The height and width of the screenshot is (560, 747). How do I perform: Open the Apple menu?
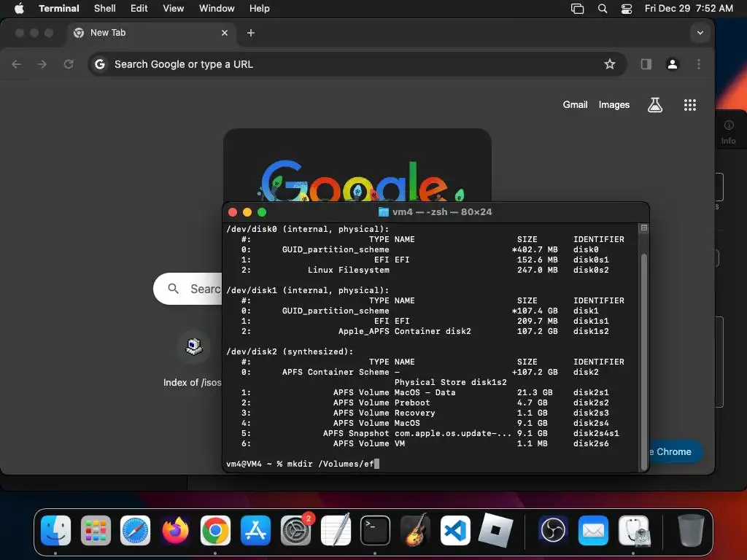tap(19, 8)
